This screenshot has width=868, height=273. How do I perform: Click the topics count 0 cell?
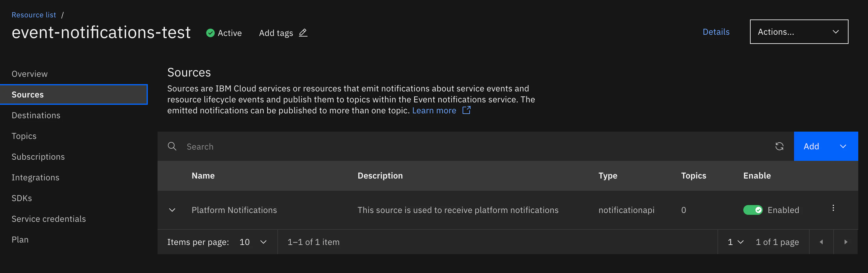(683, 210)
